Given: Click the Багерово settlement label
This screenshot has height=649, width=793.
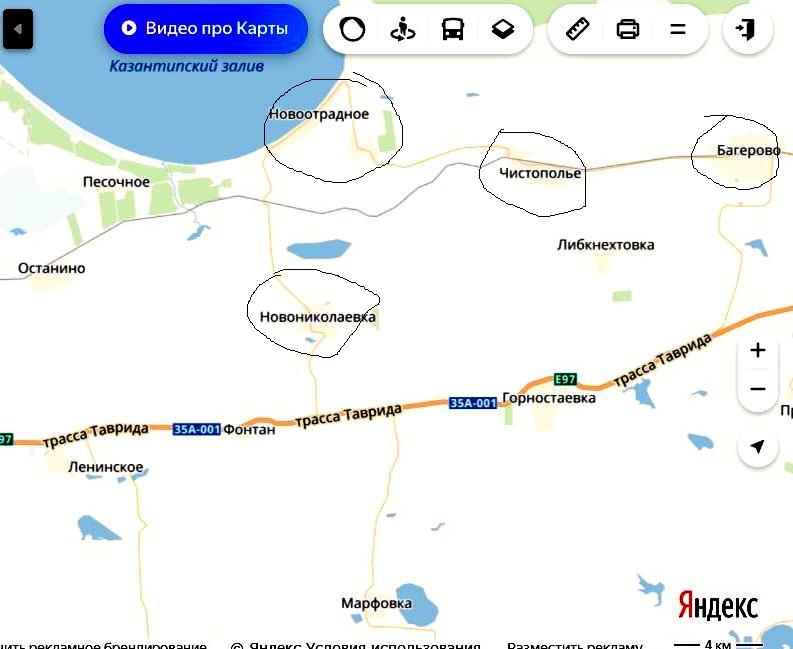Looking at the screenshot, I should tap(748, 150).
